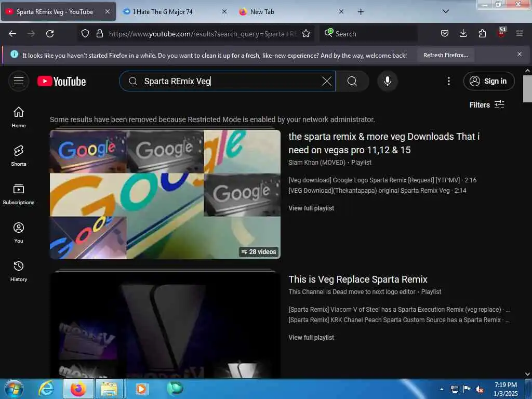
Task: Open Firefox downloads panel
Action: click(x=463, y=33)
